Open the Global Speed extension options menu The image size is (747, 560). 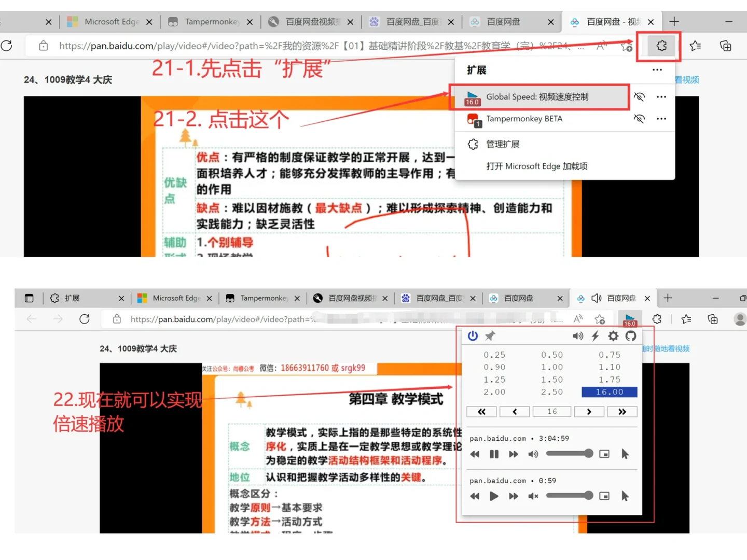point(661,96)
